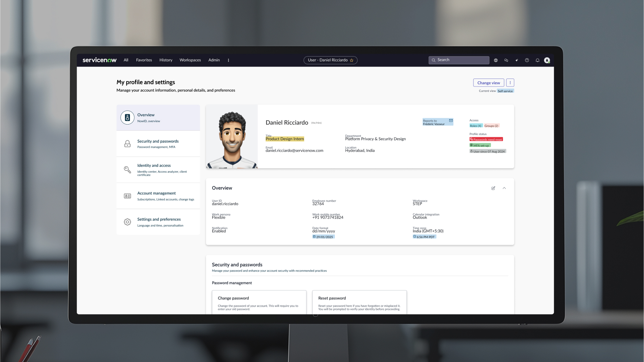The width and height of the screenshot is (644, 362).
Task: Open the Workspaces menu
Action: point(190,60)
